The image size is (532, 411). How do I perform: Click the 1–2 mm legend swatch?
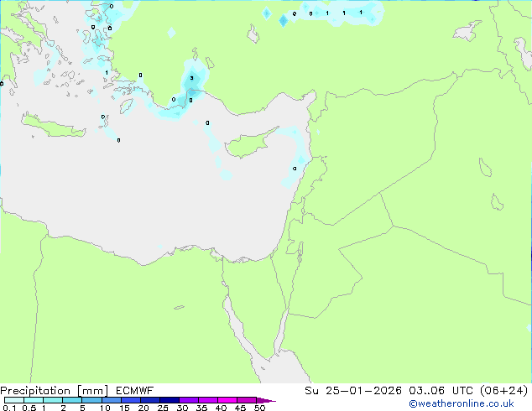coord(53,400)
